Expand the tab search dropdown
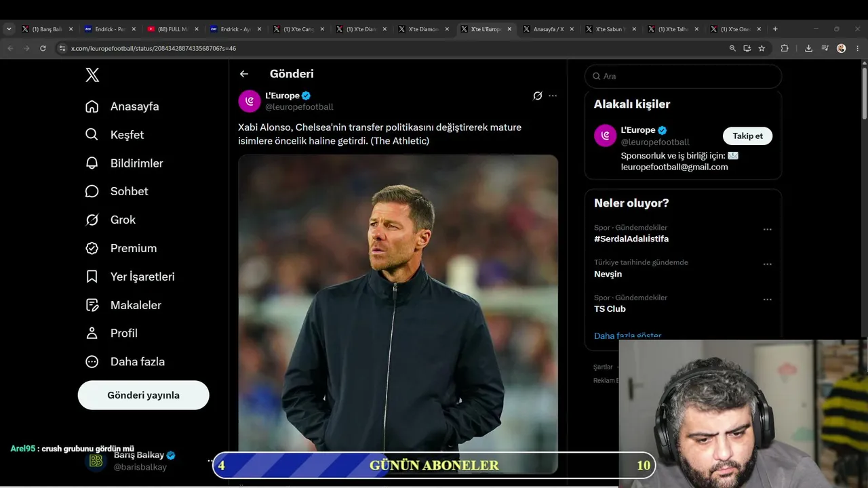 tap(9, 29)
